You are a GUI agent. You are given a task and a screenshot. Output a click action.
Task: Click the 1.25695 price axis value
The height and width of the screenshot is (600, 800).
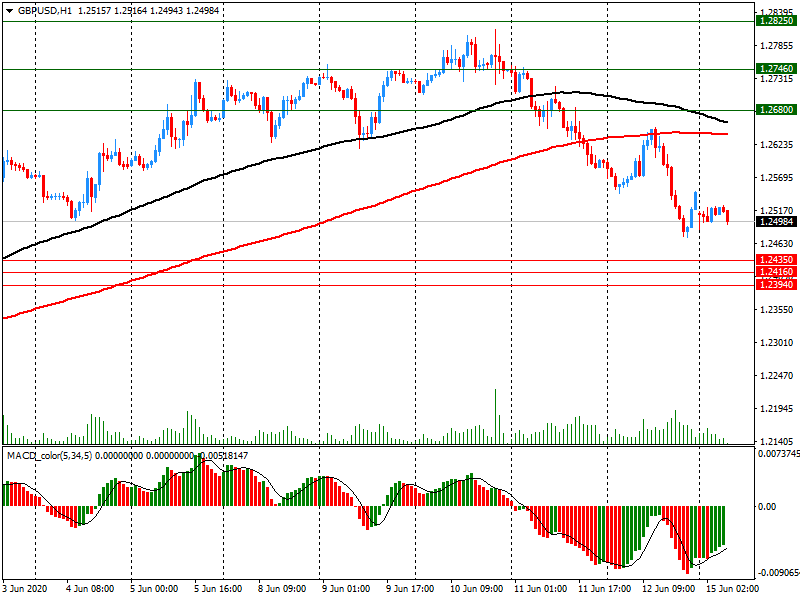point(777,178)
